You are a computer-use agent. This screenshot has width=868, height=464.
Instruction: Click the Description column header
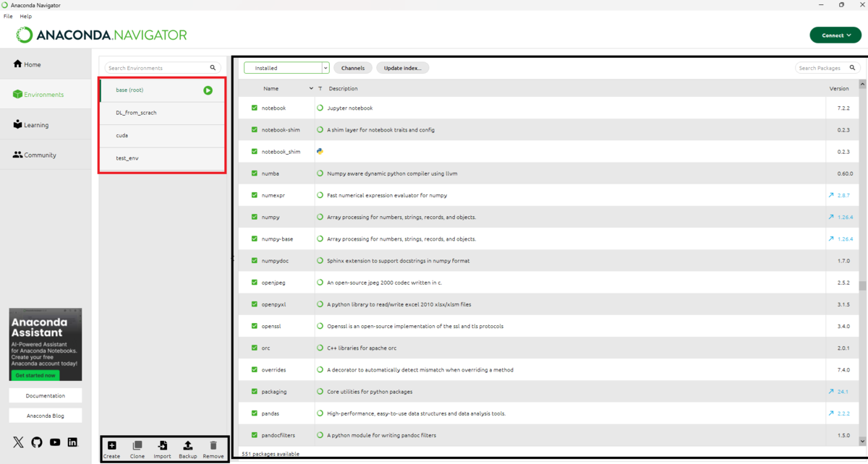pyautogui.click(x=343, y=88)
